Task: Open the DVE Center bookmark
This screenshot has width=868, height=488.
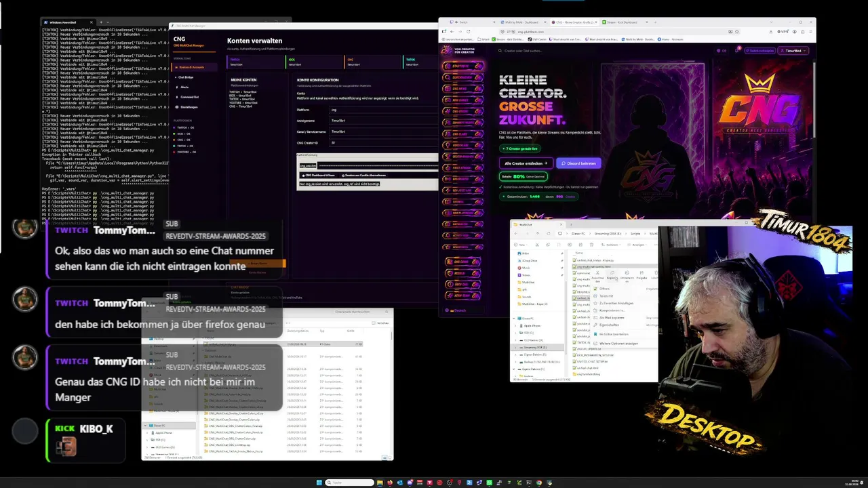Action: 538,39
